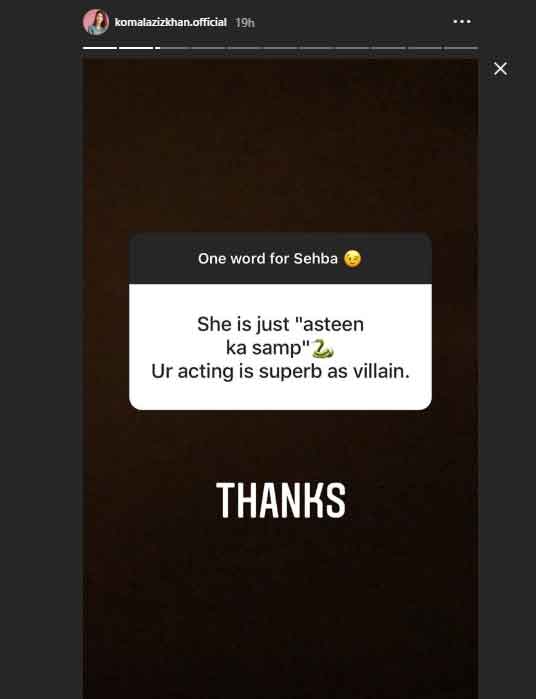Select the sixth story progress segment

click(280, 47)
